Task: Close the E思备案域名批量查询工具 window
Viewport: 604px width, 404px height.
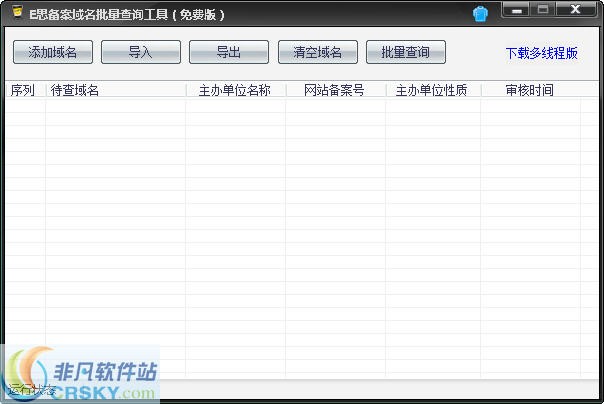Action: pyautogui.click(x=575, y=10)
